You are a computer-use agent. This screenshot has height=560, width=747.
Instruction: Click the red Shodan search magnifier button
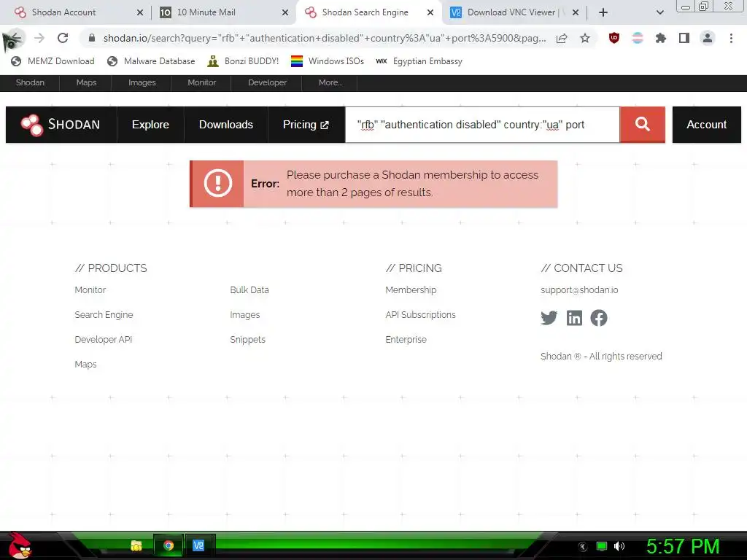click(x=642, y=125)
